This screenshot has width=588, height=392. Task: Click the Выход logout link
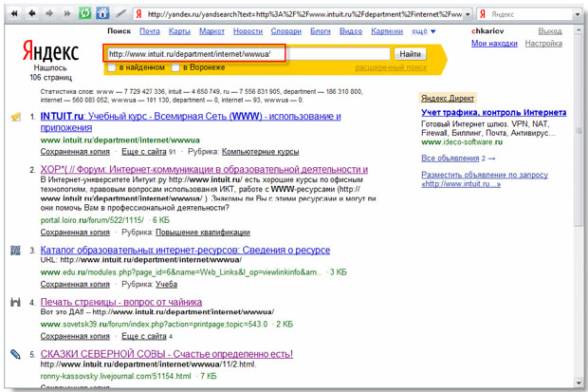pyautogui.click(x=550, y=31)
